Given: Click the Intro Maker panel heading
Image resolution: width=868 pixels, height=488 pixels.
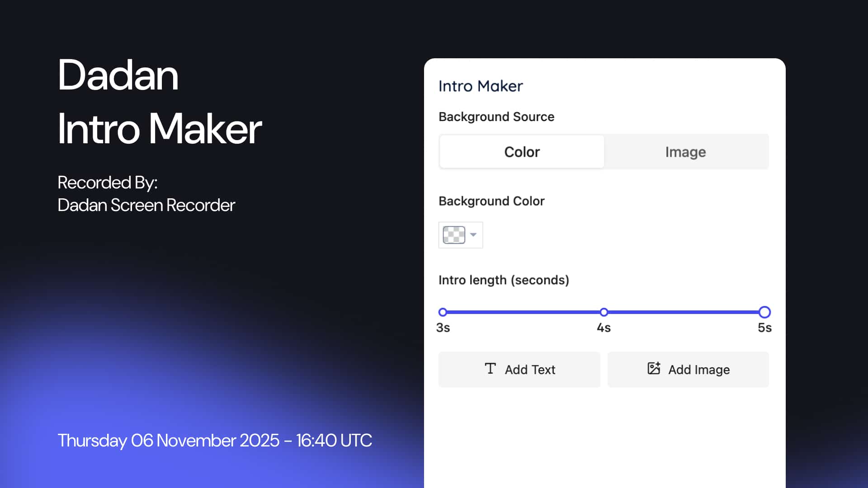Looking at the screenshot, I should click(481, 86).
